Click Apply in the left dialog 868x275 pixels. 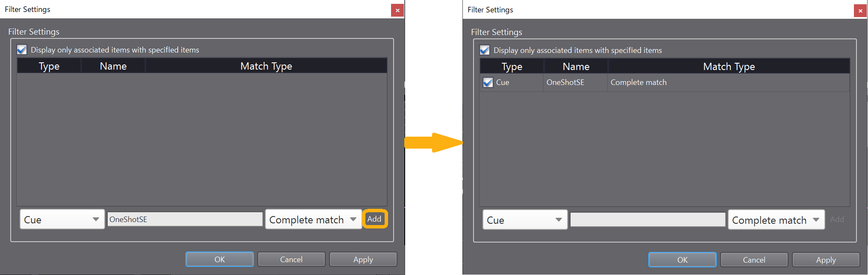pos(363,259)
